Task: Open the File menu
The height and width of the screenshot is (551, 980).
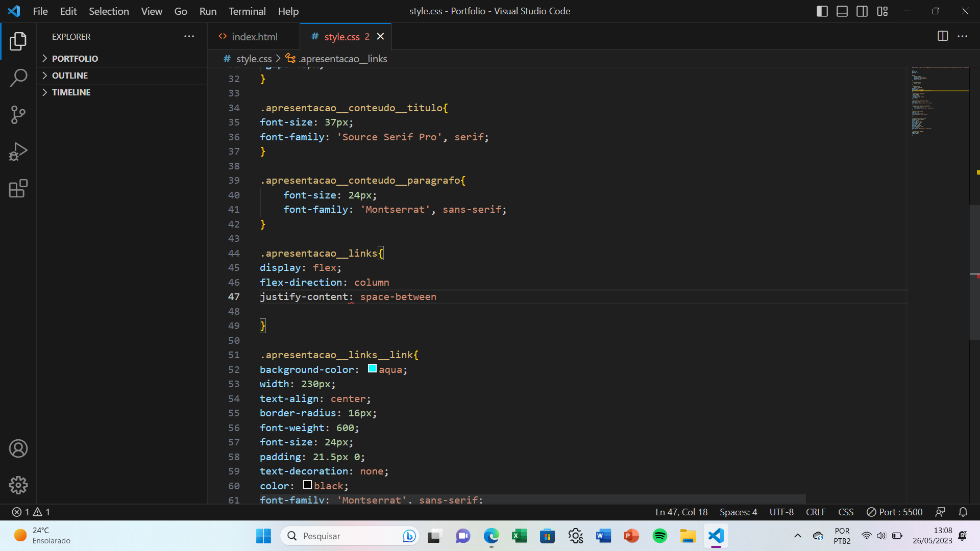Action: (x=40, y=11)
